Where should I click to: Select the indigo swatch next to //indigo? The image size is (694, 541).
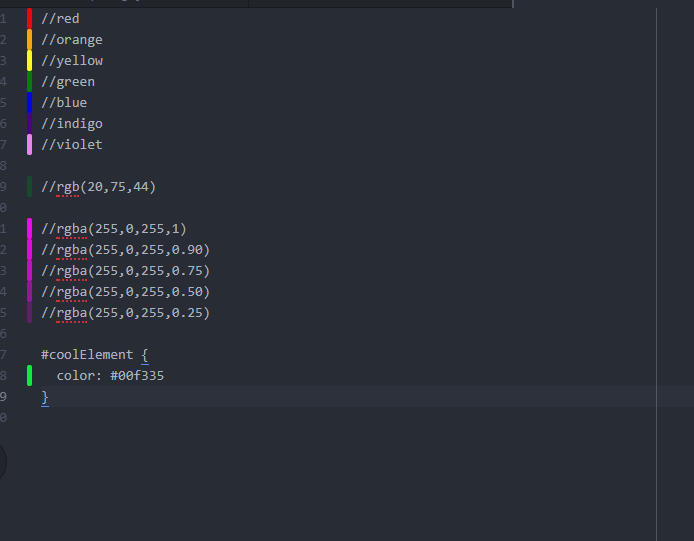pos(29,124)
